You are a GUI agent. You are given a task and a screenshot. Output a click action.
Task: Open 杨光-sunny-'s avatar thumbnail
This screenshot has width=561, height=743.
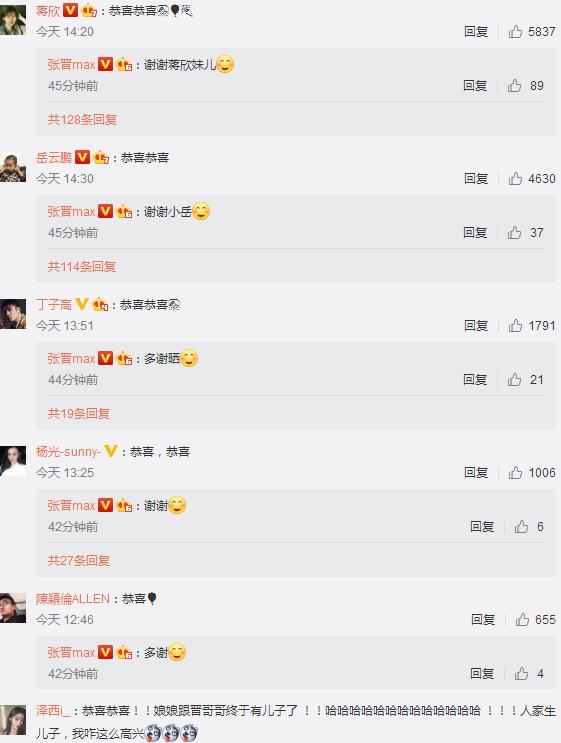tap(13, 461)
